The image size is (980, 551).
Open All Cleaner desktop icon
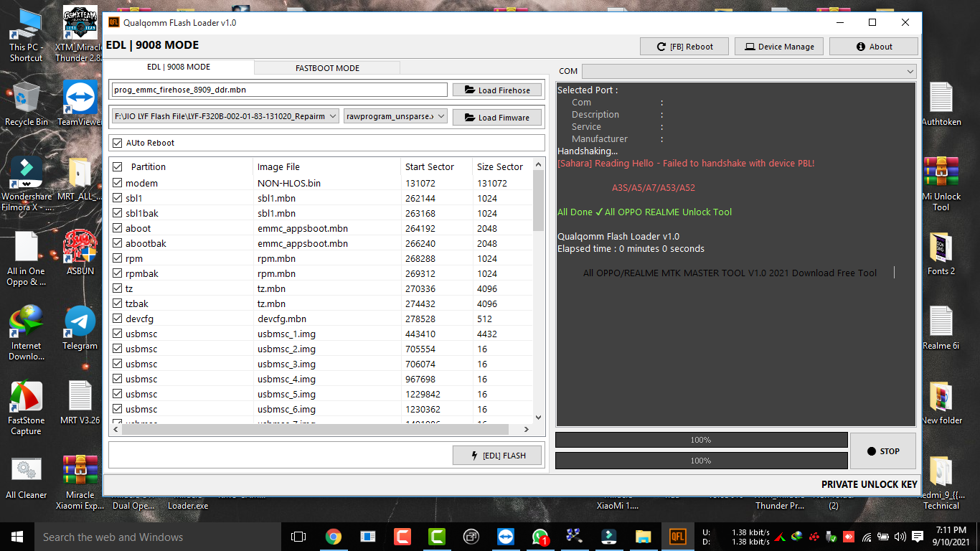(27, 477)
